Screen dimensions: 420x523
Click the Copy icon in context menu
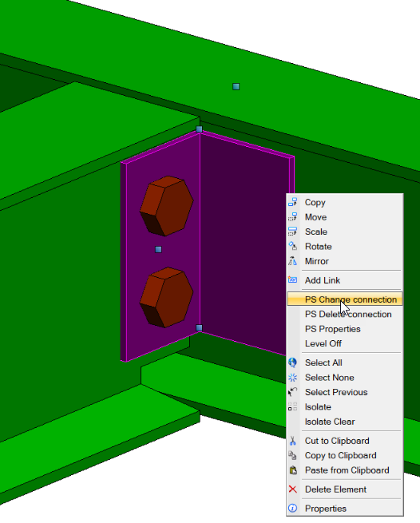pos(292,202)
